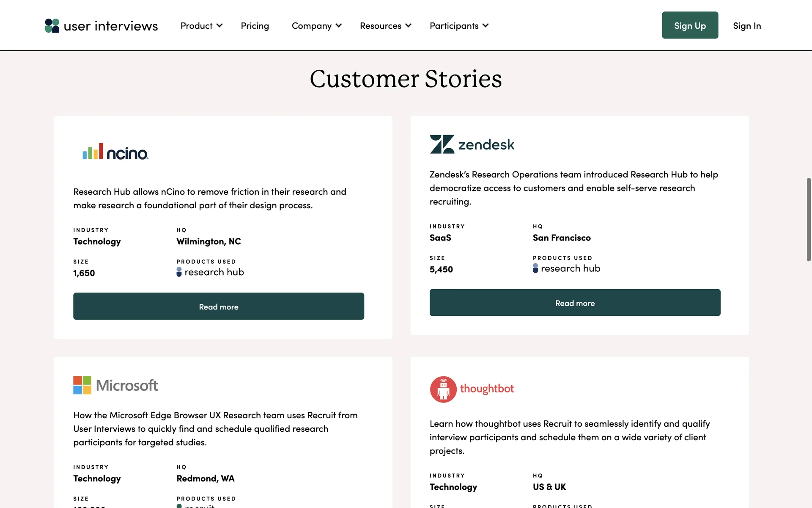Screen dimensions: 812x508
Task: Click the User Interviews logo icon
Action: click(x=52, y=26)
